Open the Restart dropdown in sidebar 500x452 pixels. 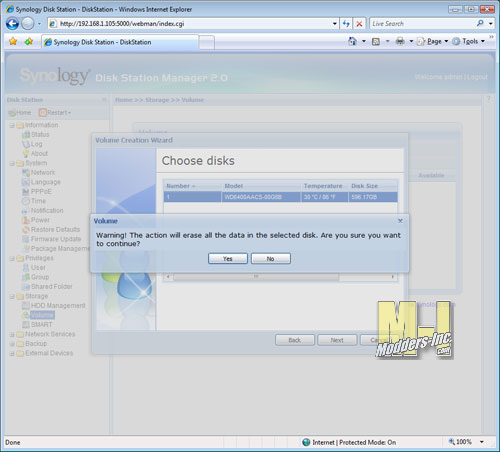pyautogui.click(x=55, y=113)
